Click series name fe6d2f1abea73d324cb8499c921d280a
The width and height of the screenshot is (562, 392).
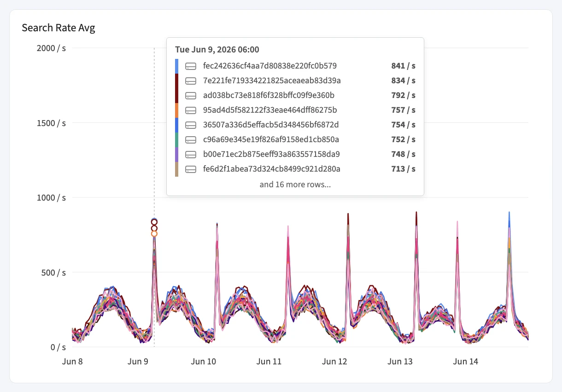point(272,169)
